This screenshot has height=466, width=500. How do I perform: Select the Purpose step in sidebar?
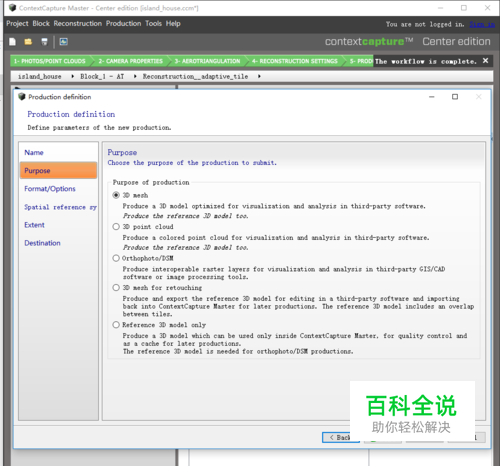[58, 171]
